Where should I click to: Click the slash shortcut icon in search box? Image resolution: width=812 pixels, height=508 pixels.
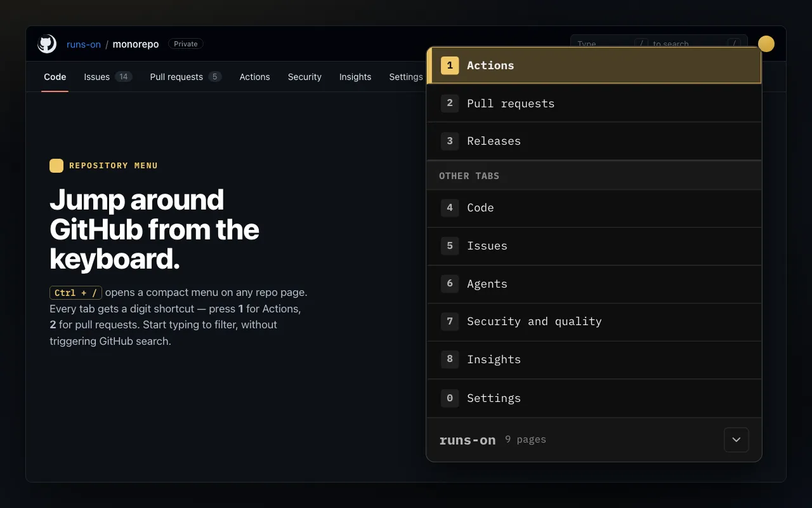pyautogui.click(x=733, y=44)
